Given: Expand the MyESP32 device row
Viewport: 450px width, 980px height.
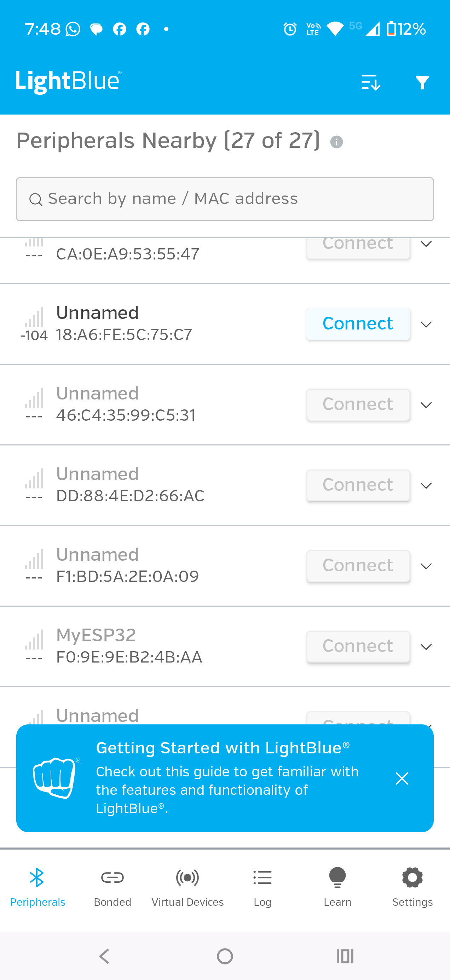Looking at the screenshot, I should pos(426,647).
